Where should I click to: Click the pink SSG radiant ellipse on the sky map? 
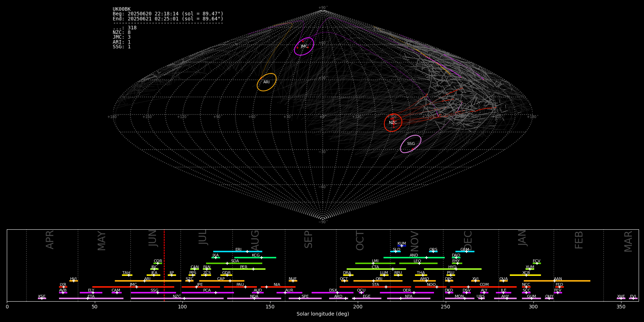pyautogui.click(x=411, y=144)
